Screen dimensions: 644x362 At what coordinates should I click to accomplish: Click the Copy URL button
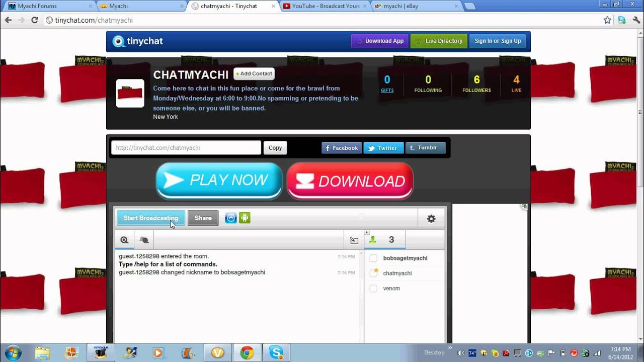coord(275,148)
